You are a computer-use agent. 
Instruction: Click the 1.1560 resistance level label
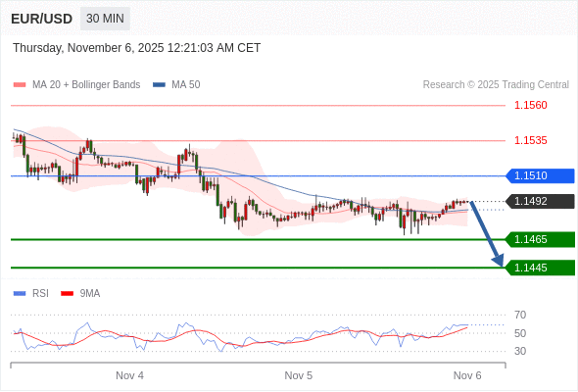click(530, 105)
